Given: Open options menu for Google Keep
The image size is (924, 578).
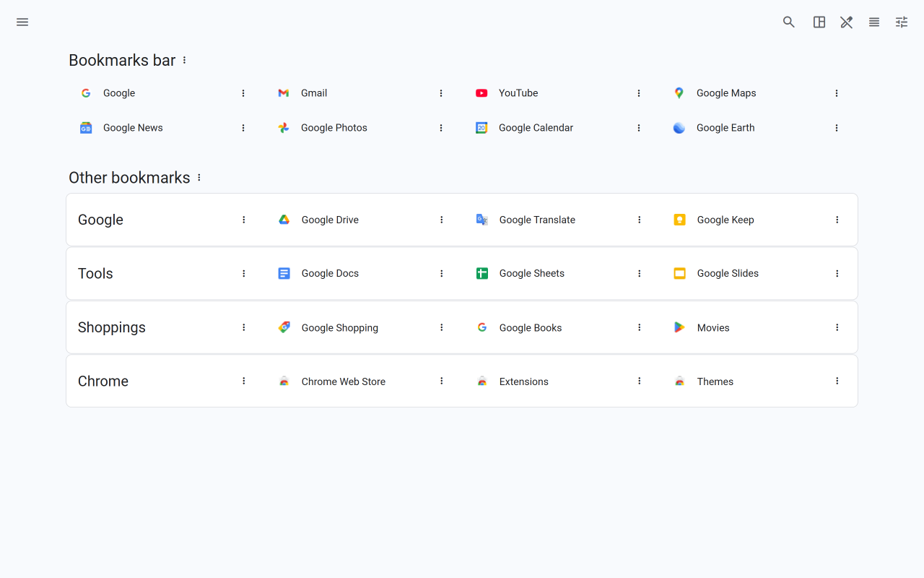Looking at the screenshot, I should point(837,220).
